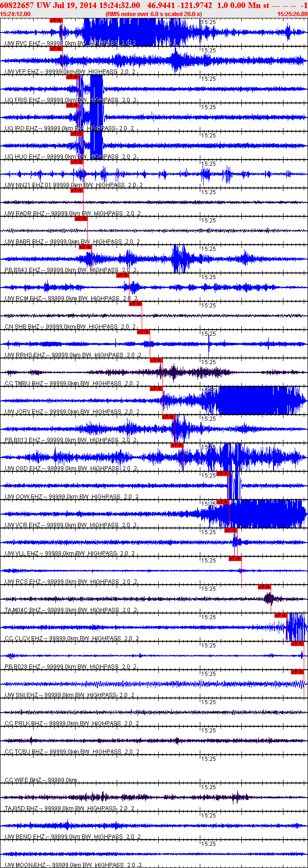This screenshot has width=308, height=868.
Task: Click the red pick marker on CC CLCV trace
Action: point(281,615)
